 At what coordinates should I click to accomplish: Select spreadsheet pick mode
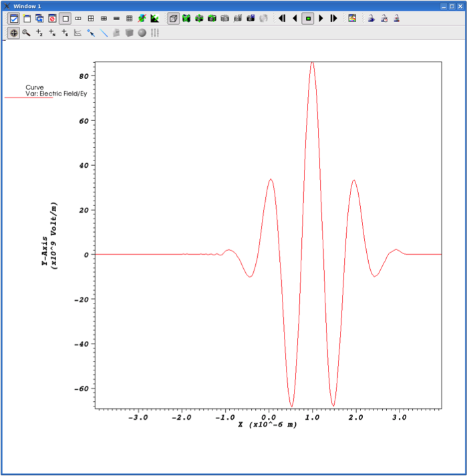click(65, 33)
